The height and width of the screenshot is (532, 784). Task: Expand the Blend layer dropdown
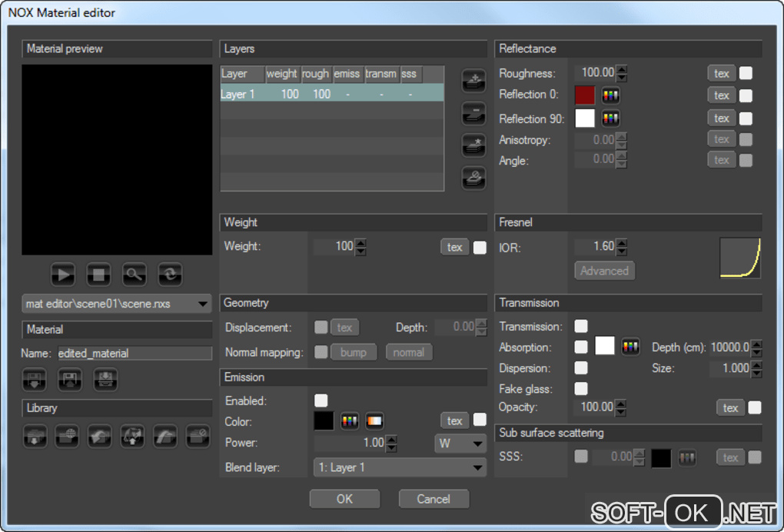400,467
